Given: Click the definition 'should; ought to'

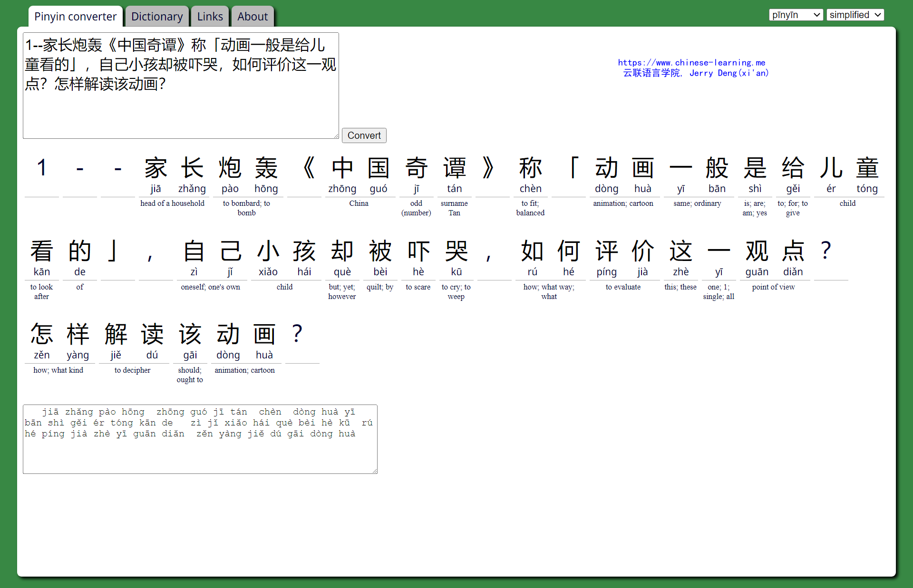Looking at the screenshot, I should coord(190,375).
